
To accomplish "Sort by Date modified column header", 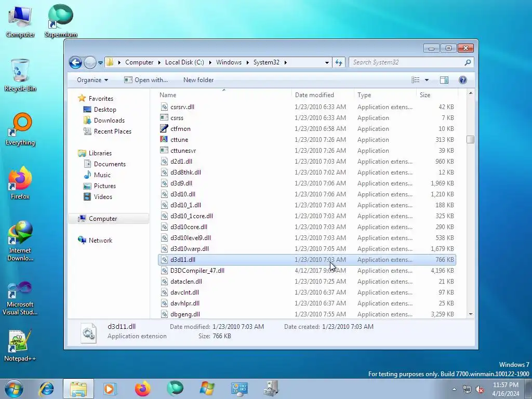I will point(322,95).
